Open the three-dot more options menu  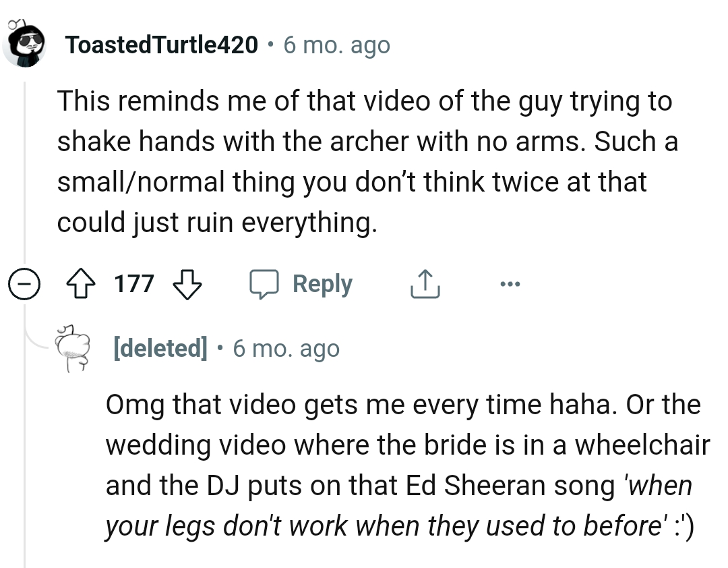point(510,284)
